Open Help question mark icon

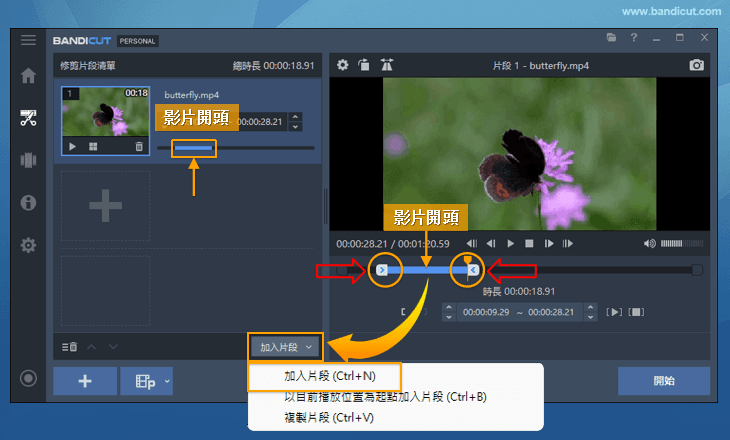(634, 38)
